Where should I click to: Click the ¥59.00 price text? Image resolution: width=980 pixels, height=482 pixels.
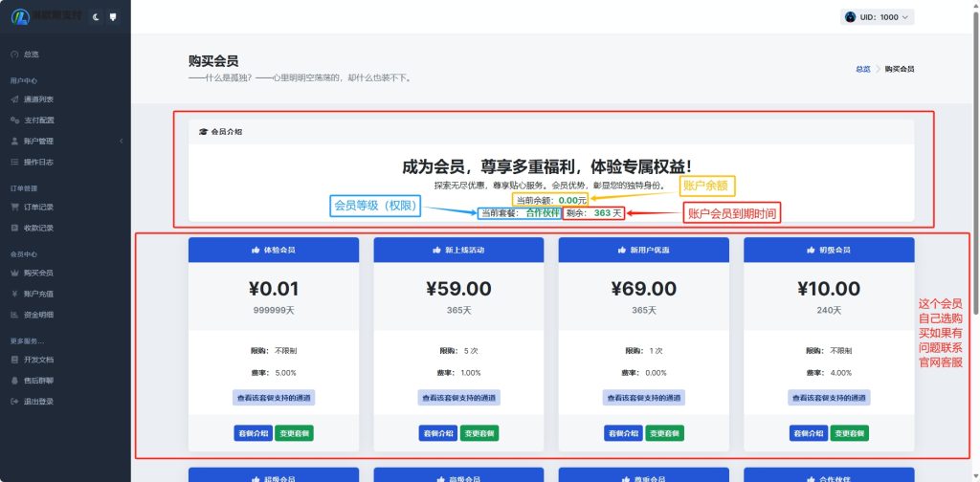click(x=458, y=289)
